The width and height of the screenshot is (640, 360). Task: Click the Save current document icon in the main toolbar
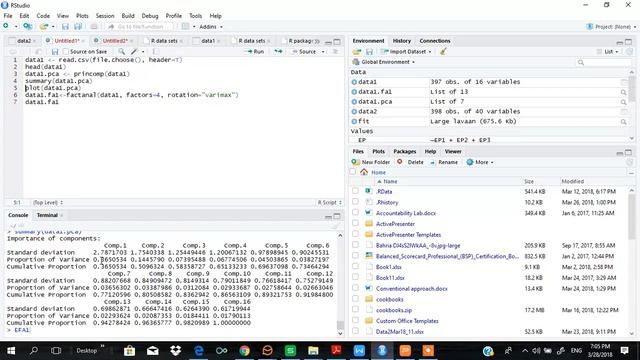click(65, 27)
